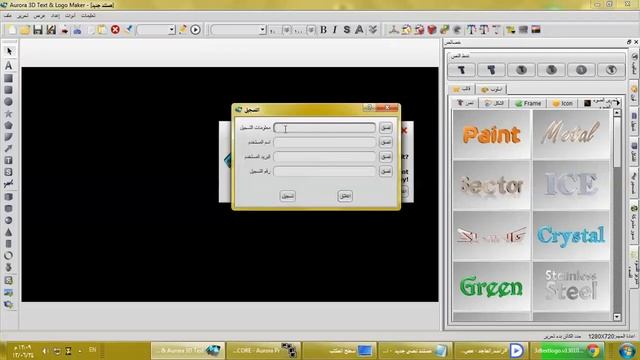The width and height of the screenshot is (640, 360).
Task: Apply the Green text style
Action: 491,287
